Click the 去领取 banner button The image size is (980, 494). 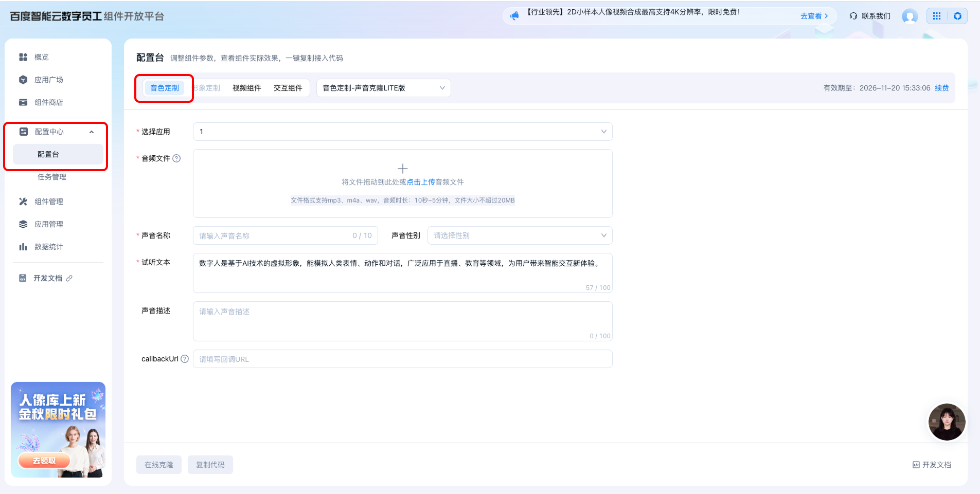tap(44, 461)
